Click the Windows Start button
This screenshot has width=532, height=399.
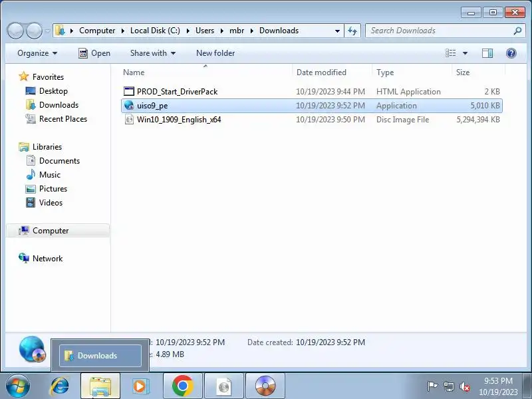pos(18,386)
